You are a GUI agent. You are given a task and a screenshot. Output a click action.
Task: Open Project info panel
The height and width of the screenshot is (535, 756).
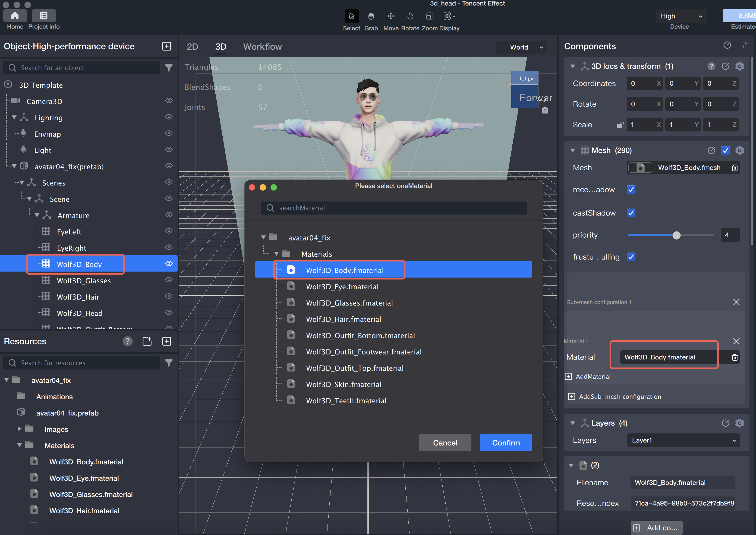click(x=44, y=16)
